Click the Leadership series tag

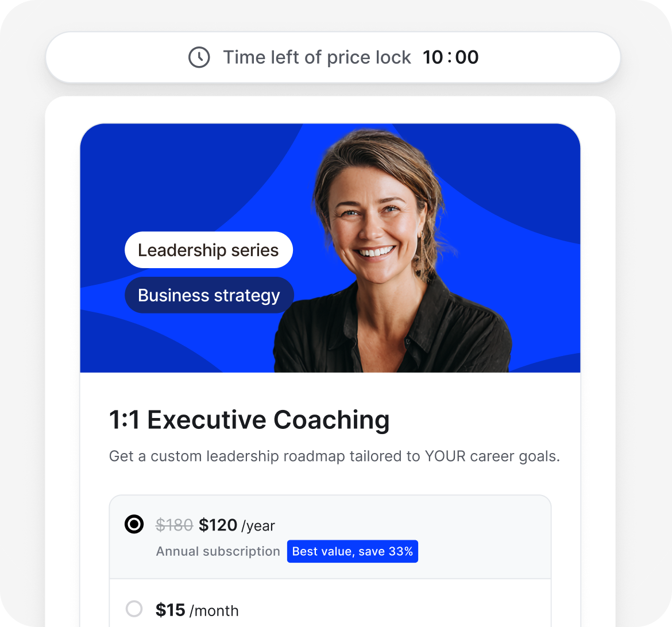click(208, 250)
